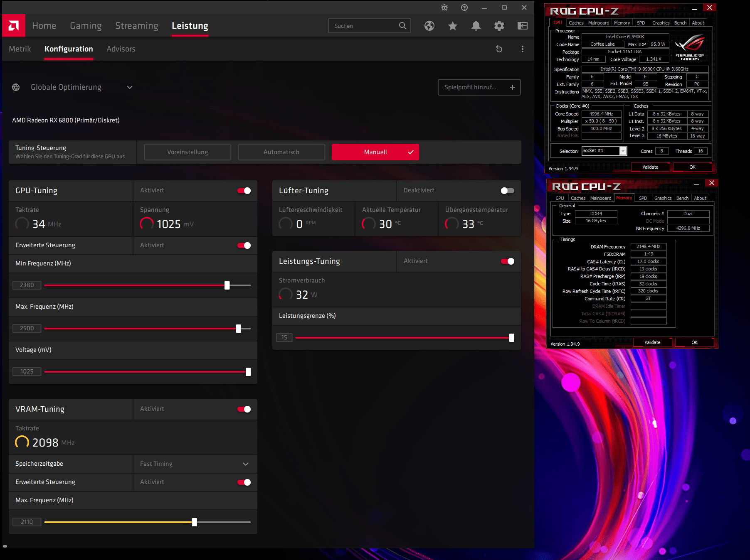Open favorites star icon
Image resolution: width=750 pixels, height=560 pixels.
[453, 26]
